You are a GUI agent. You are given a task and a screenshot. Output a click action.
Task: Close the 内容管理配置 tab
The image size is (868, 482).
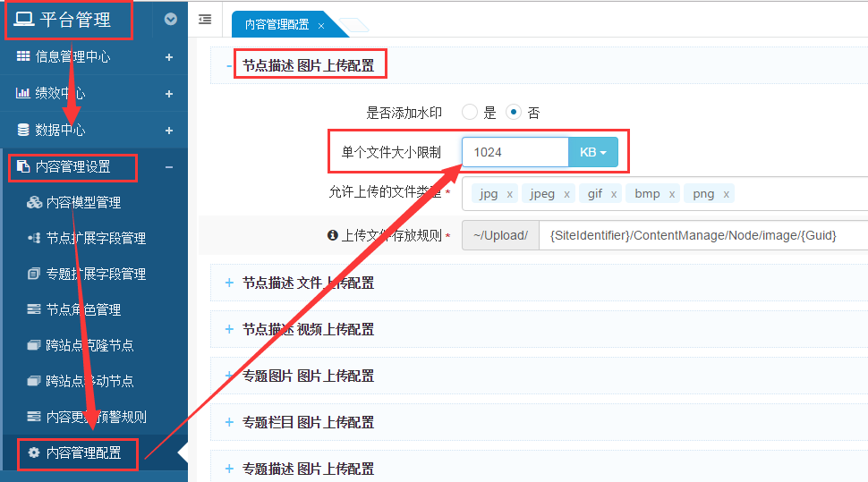point(321,26)
